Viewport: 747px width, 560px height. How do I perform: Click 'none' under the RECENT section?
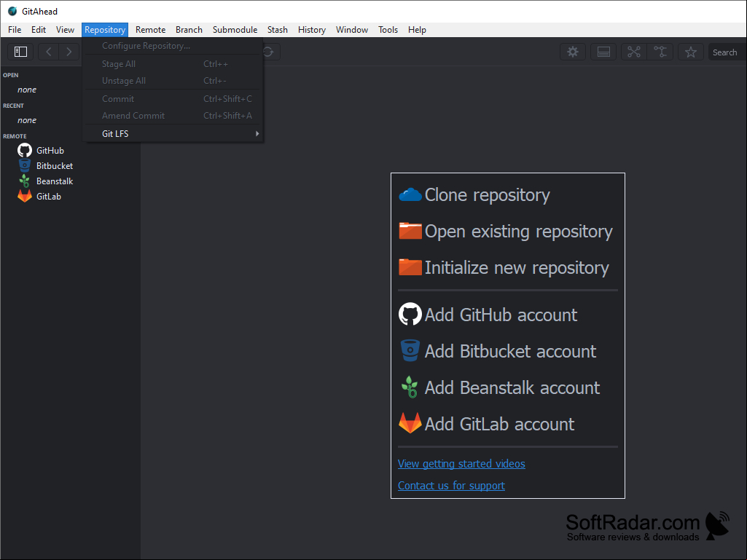[27, 120]
